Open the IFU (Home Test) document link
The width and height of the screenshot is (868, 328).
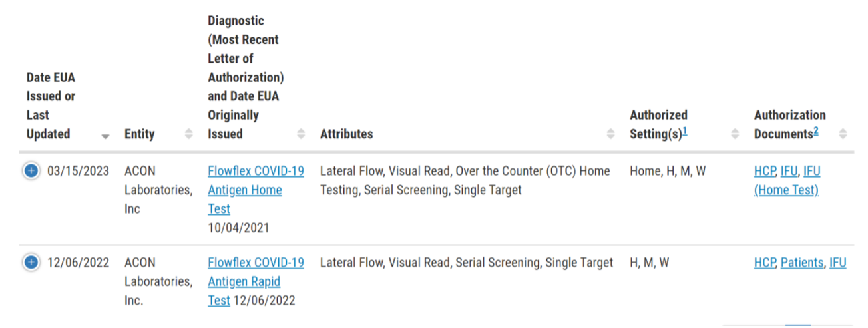787,180
